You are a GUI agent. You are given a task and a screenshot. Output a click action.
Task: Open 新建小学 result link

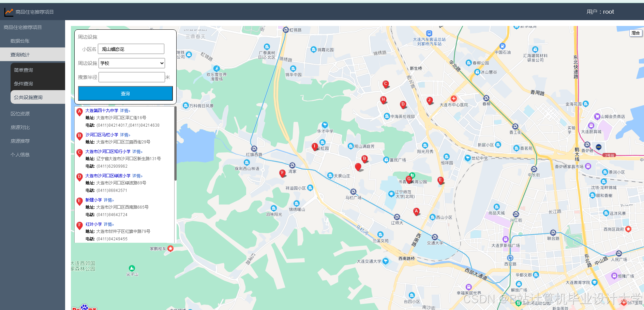93,200
